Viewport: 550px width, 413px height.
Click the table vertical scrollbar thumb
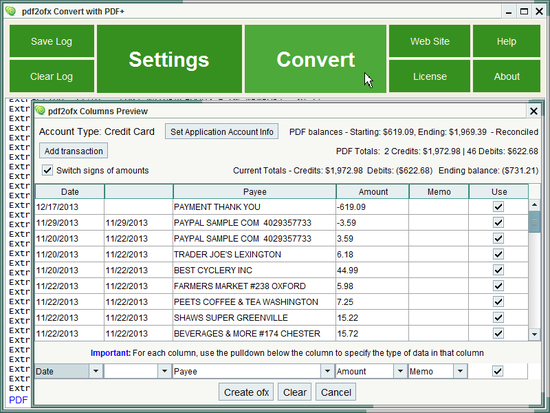pos(534,221)
